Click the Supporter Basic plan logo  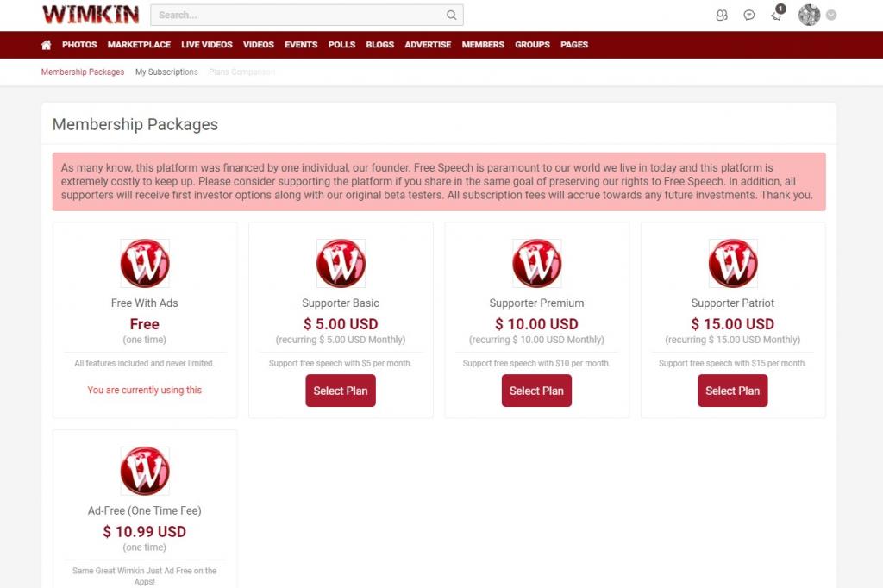[341, 264]
